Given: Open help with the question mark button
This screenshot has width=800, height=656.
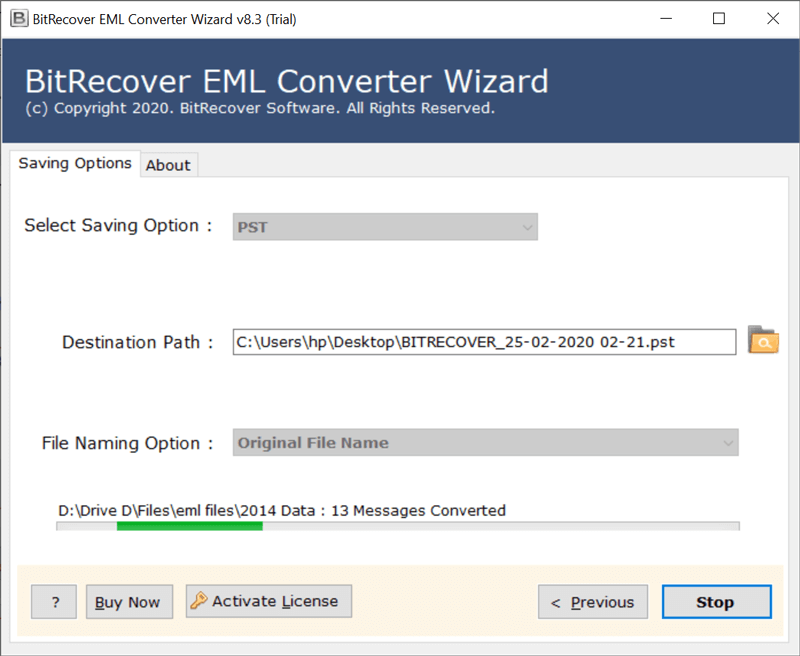Looking at the screenshot, I should tap(54, 602).
